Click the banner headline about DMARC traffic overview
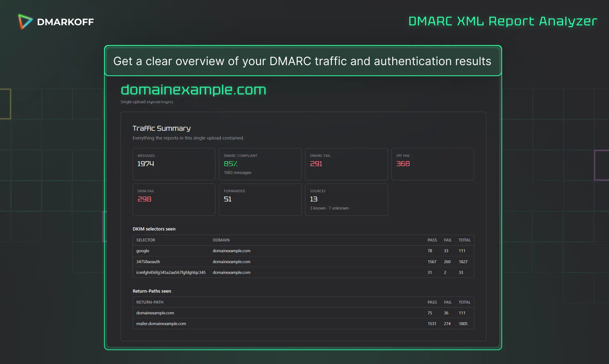609x364 pixels. tap(302, 61)
